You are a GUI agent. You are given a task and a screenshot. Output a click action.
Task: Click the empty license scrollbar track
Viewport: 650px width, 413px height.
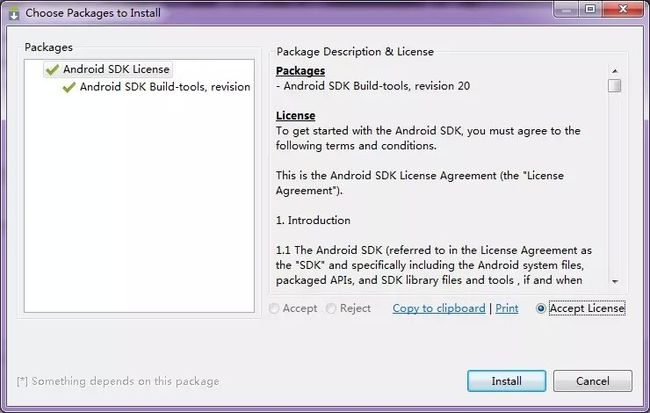click(615, 185)
